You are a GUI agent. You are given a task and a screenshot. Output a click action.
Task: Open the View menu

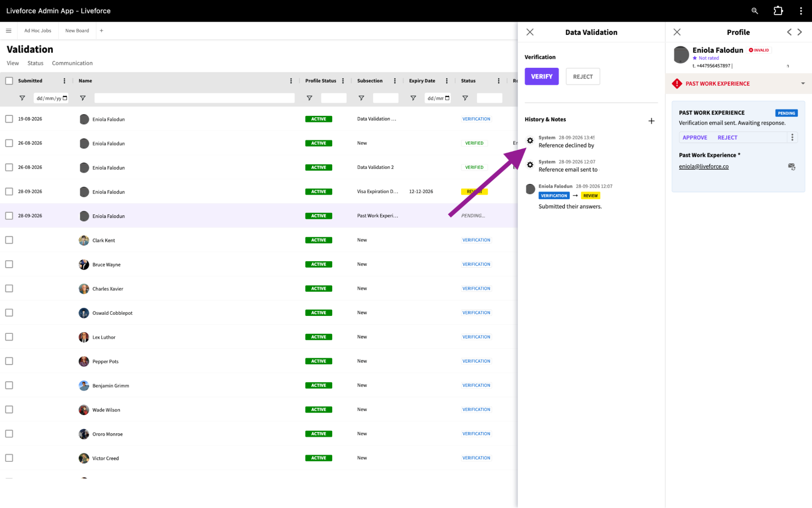pos(13,63)
